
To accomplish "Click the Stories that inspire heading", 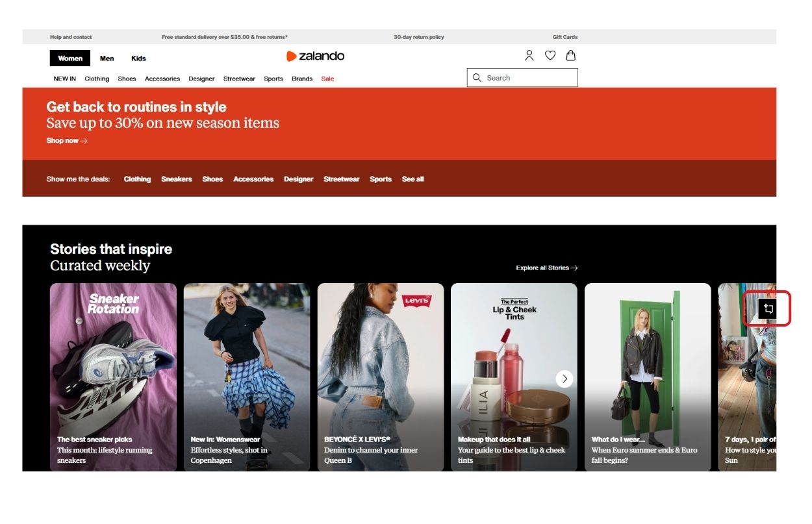I will (x=111, y=249).
